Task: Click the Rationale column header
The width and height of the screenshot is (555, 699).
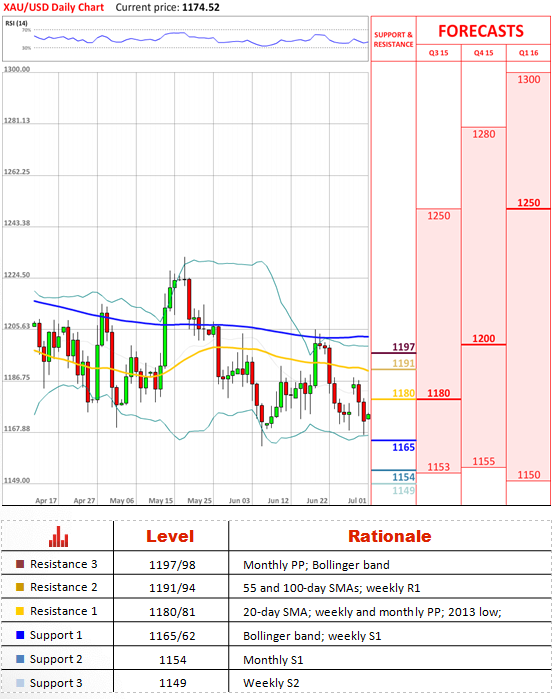Action: click(390, 536)
